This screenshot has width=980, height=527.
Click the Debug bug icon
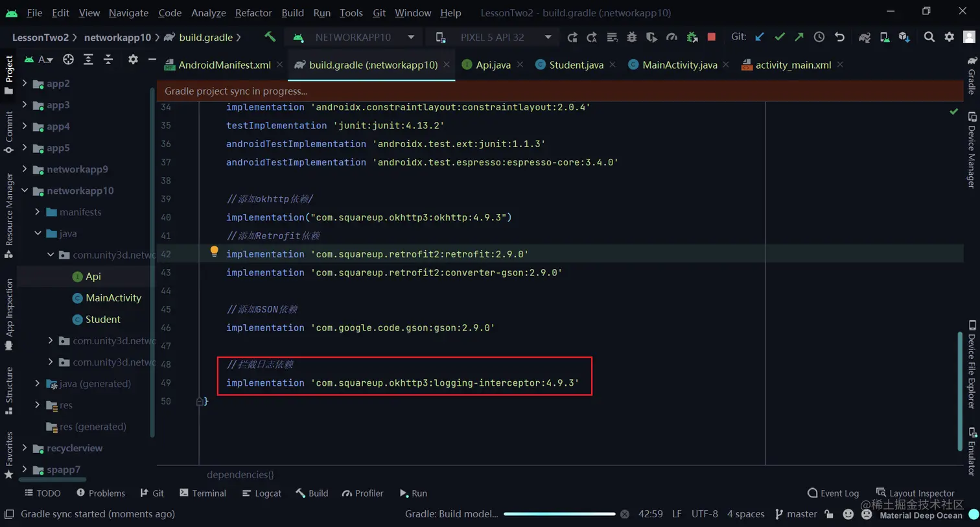click(x=631, y=37)
